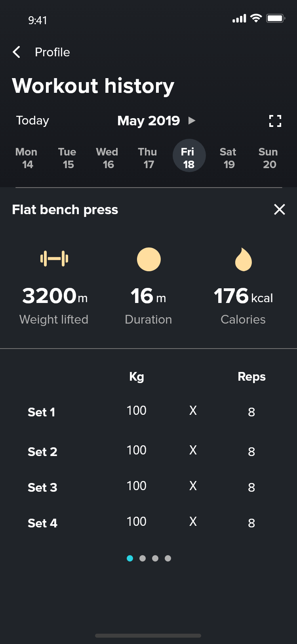This screenshot has height=644, width=297.
Task: Close the Flat bench press card
Action: pyautogui.click(x=280, y=209)
